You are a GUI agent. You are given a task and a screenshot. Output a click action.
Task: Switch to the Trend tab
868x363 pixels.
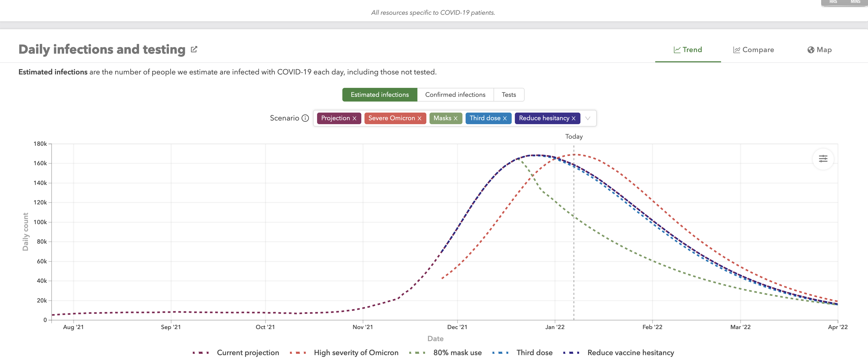(688, 50)
